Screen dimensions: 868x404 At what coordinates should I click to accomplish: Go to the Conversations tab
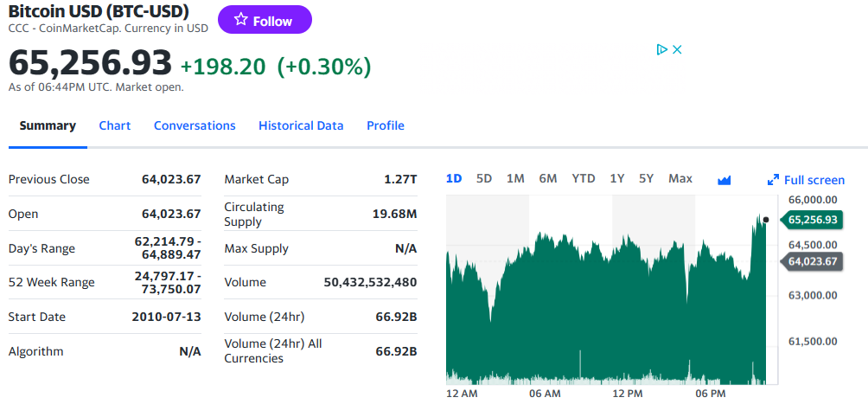click(x=195, y=125)
